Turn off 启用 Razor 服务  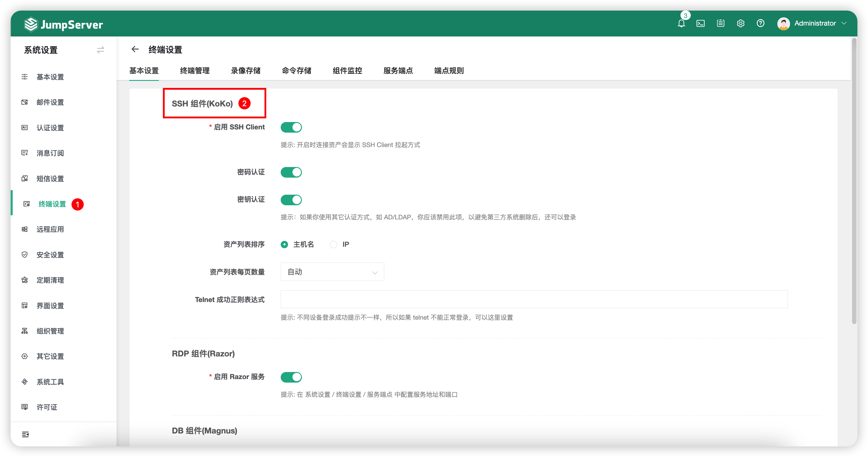(x=291, y=377)
